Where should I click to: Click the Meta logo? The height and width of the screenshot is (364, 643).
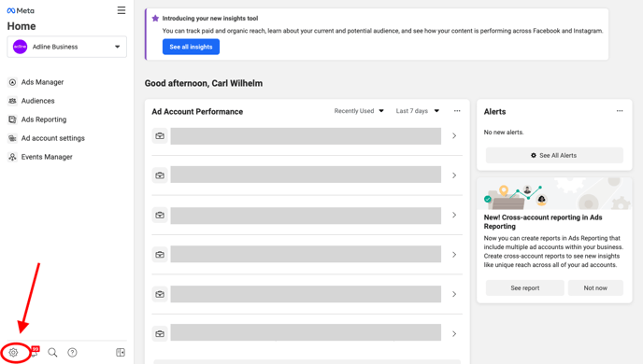point(21,10)
